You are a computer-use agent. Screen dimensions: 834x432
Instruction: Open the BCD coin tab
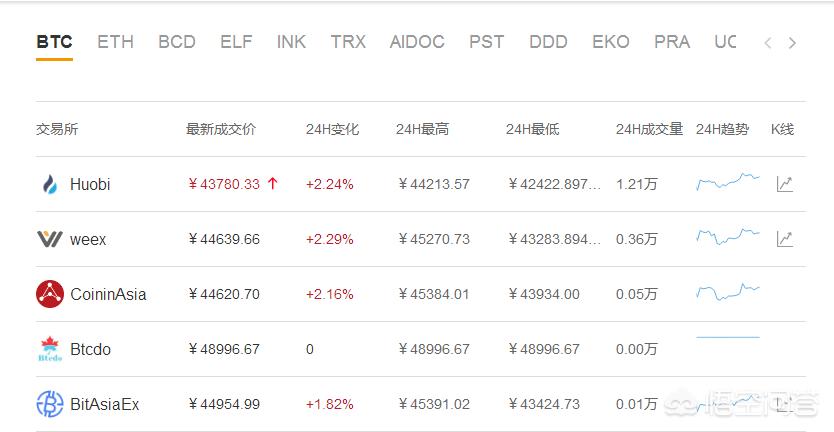click(x=177, y=42)
